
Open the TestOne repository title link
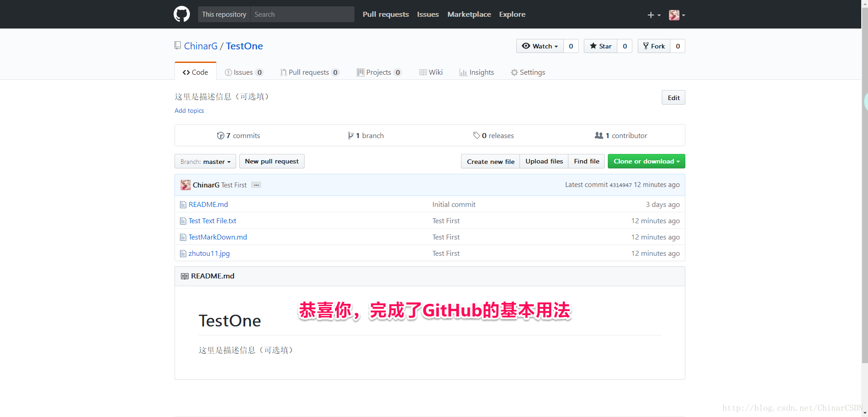(244, 46)
